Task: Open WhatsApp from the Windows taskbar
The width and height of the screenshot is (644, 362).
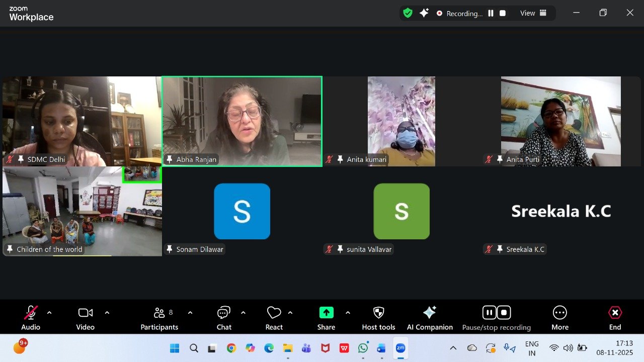Action: [x=363, y=348]
